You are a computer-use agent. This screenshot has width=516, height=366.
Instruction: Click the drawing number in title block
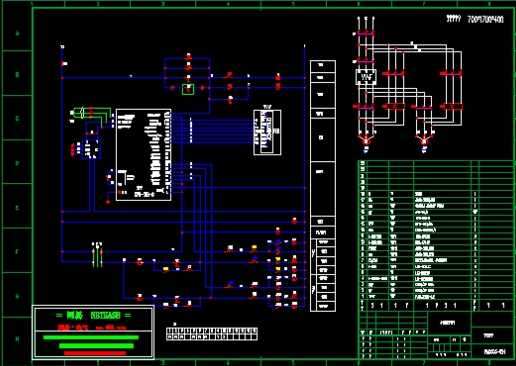pos(495,351)
